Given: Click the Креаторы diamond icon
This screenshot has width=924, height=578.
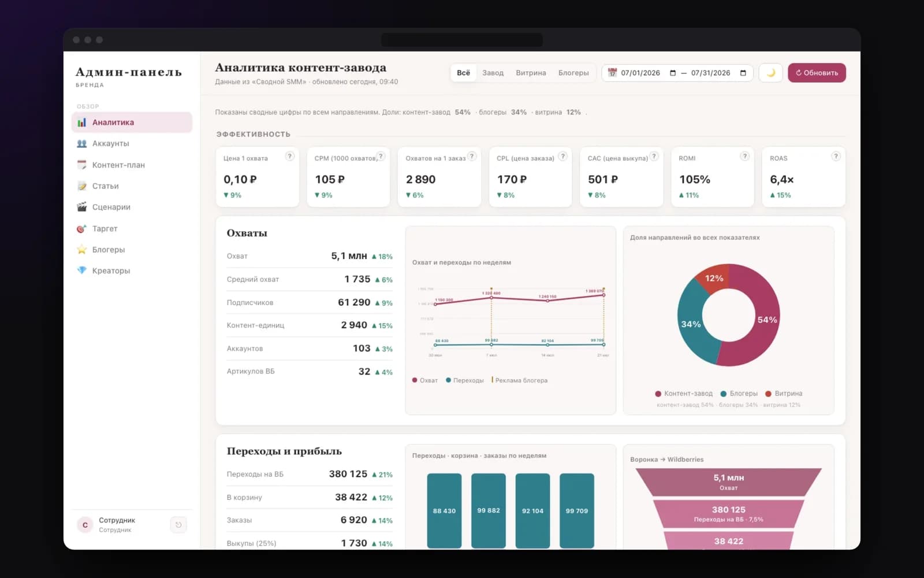Looking at the screenshot, I should [82, 271].
